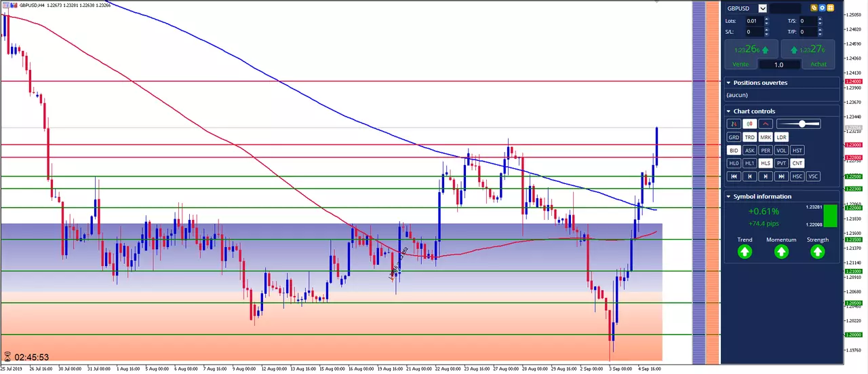Select the line chart type icon
Screen dimensions: 868x374
tap(766, 124)
